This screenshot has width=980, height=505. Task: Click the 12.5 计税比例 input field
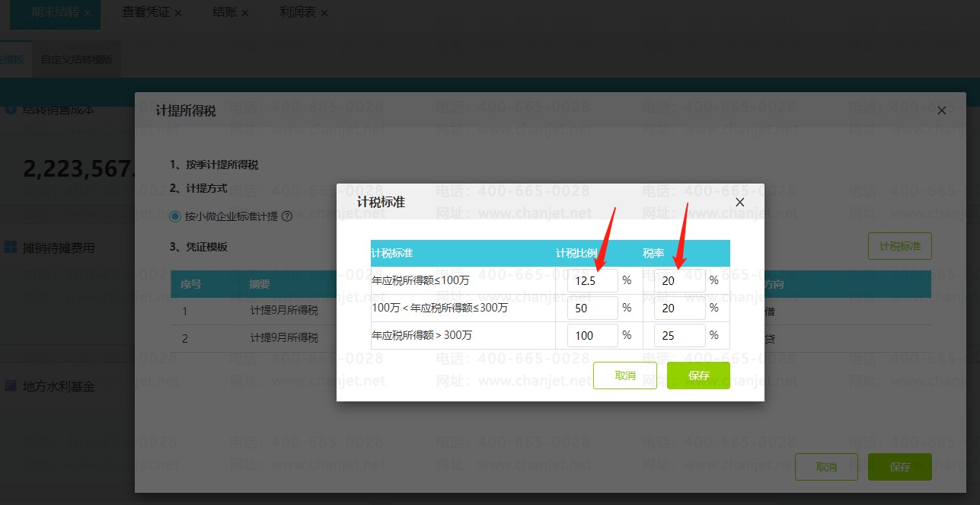(593, 280)
